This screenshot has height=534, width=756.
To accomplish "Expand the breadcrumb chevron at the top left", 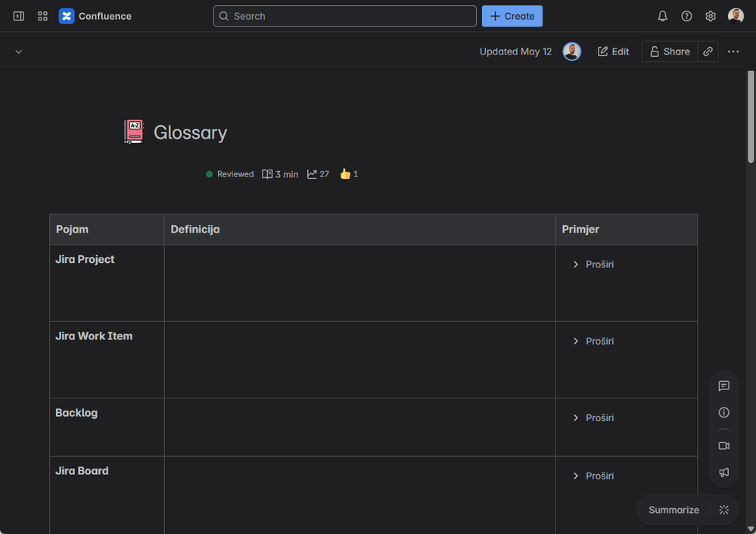I will click(18, 52).
